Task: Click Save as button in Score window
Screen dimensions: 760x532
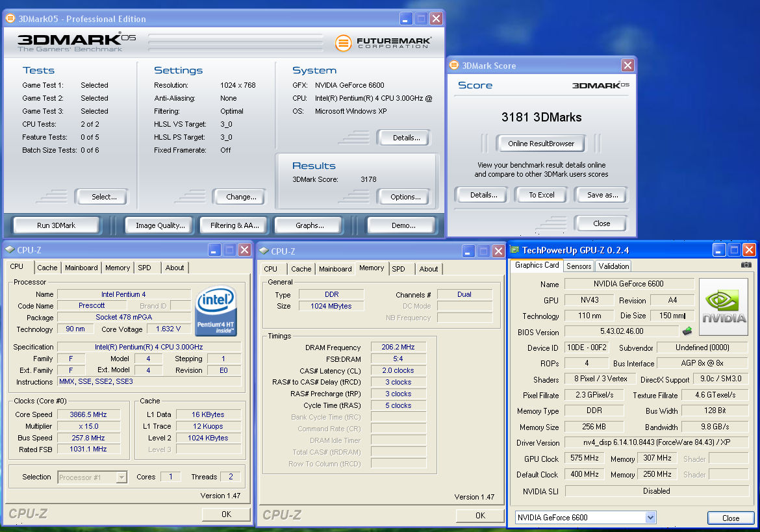Action: (602, 195)
